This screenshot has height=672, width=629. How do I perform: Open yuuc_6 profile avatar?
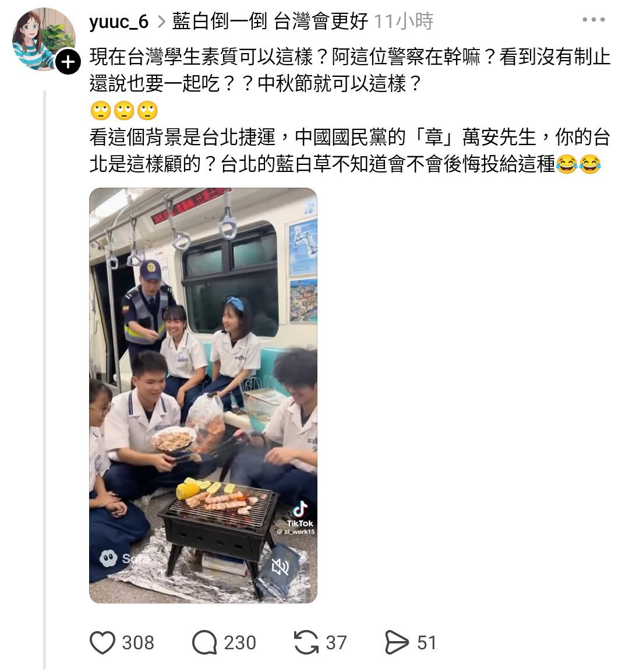point(43,40)
